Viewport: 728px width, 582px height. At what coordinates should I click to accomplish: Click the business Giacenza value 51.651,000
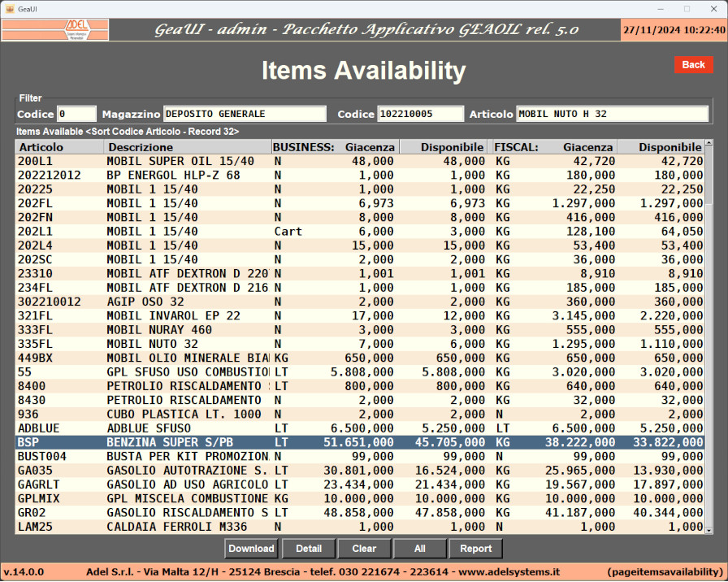(x=358, y=442)
